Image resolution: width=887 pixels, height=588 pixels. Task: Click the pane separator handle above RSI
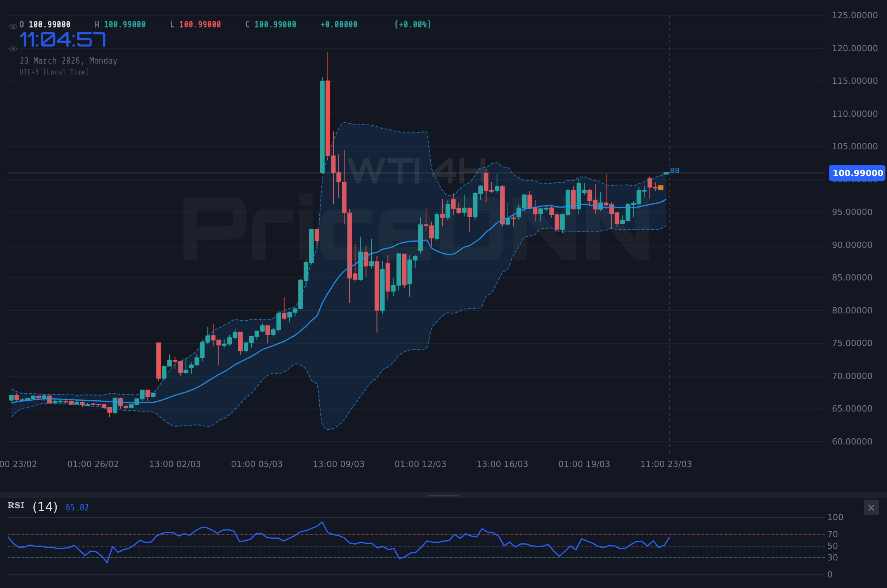pyautogui.click(x=443, y=496)
